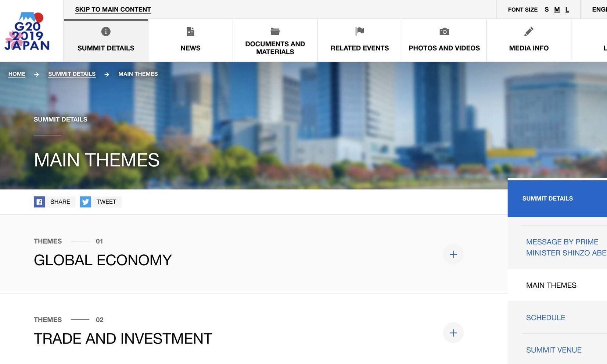Open Documents and Materials menu label

point(275,48)
